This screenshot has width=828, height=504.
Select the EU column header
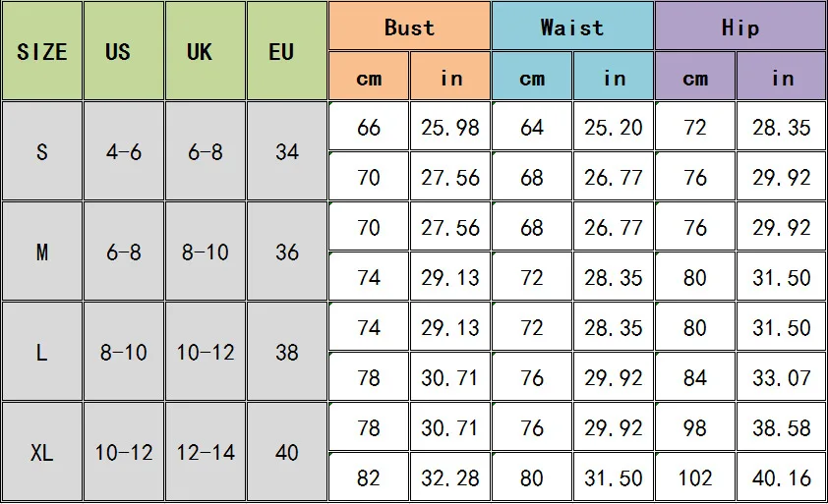pos(286,51)
